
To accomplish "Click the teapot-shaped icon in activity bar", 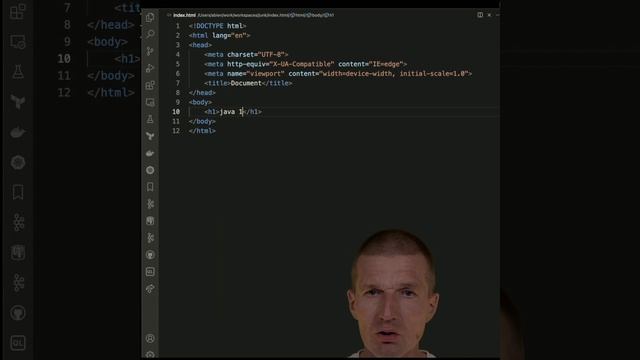I will pyautogui.click(x=150, y=153).
